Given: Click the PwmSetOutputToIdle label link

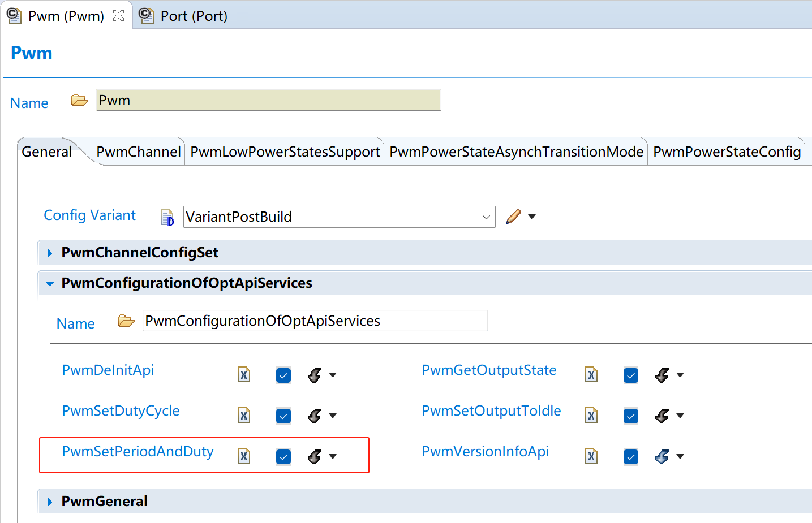Looking at the screenshot, I should 491,411.
